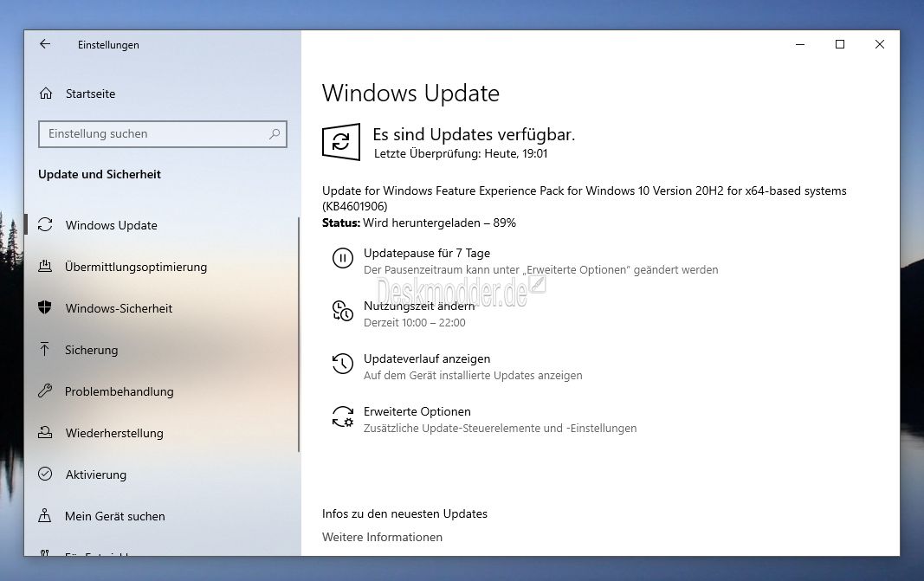Click the sidebar vertical scrollbar
This screenshot has height=581, width=924.
coord(299,334)
